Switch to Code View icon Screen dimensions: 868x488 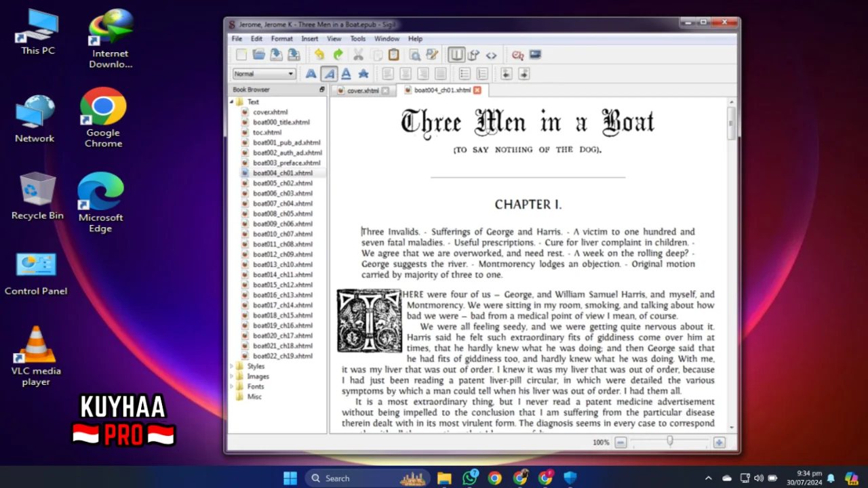(492, 55)
